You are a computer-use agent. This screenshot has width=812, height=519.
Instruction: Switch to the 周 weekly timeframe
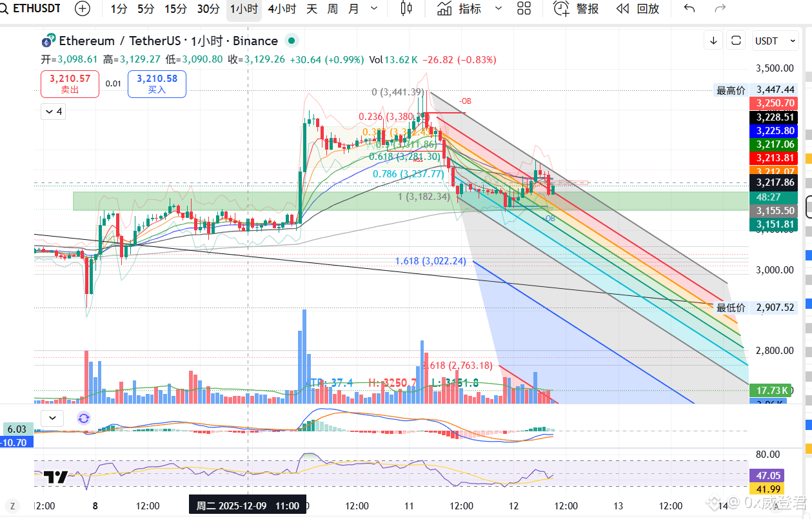click(332, 8)
